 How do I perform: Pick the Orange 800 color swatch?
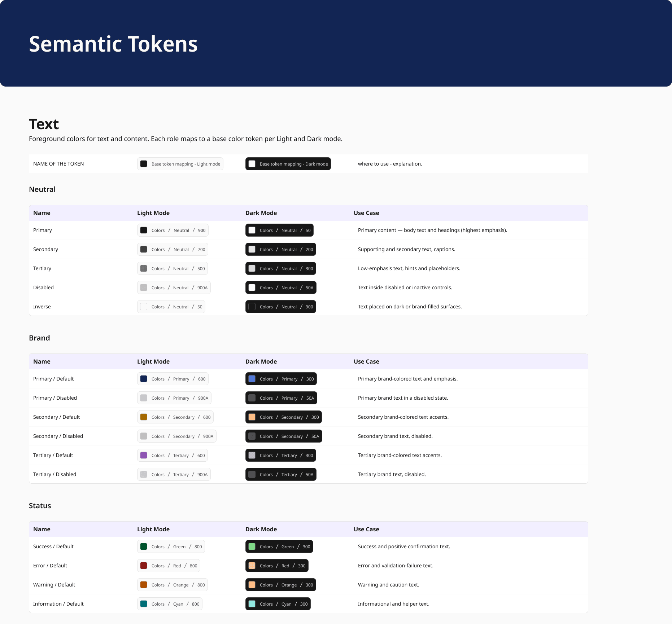coord(144,585)
